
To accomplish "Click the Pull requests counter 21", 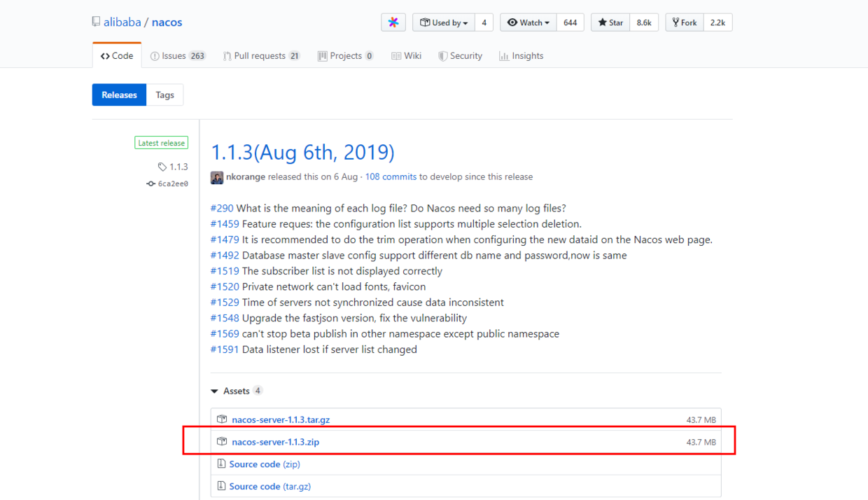I will pos(294,56).
